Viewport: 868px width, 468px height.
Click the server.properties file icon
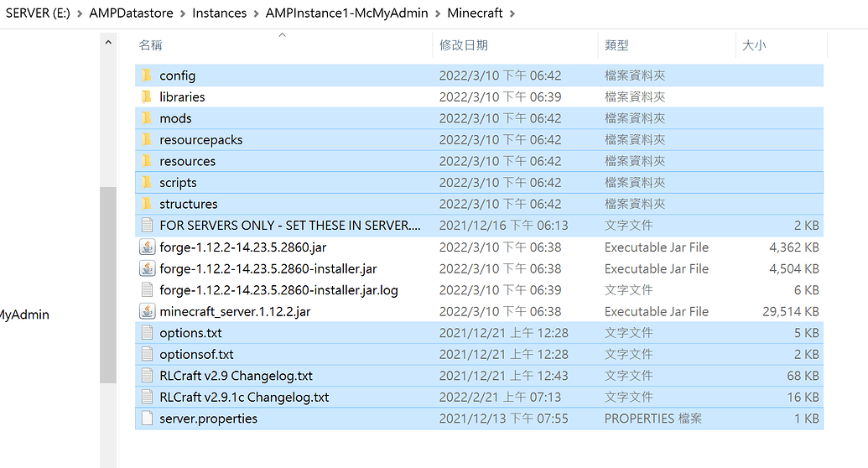(x=147, y=419)
